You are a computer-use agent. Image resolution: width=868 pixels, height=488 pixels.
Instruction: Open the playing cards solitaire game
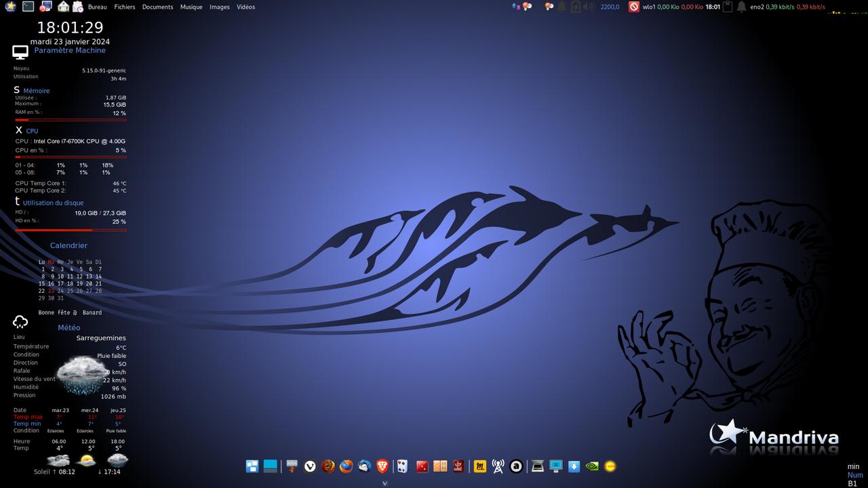coord(403,466)
